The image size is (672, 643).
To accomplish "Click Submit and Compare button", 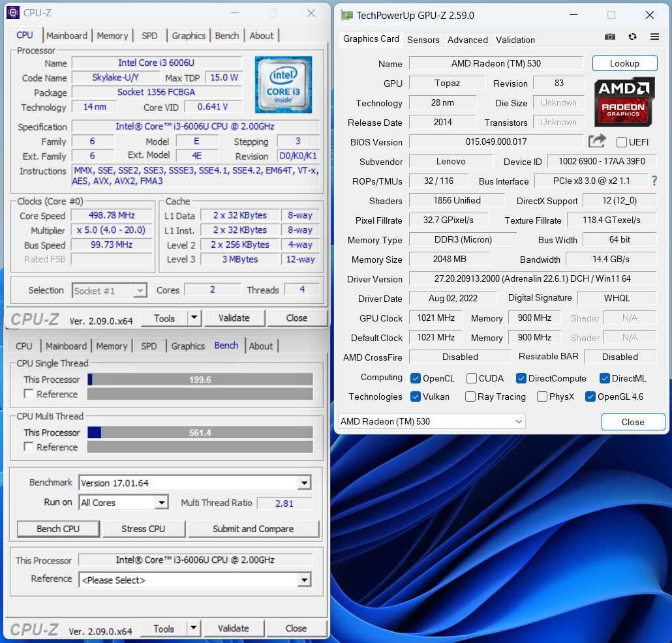I will point(253,529).
